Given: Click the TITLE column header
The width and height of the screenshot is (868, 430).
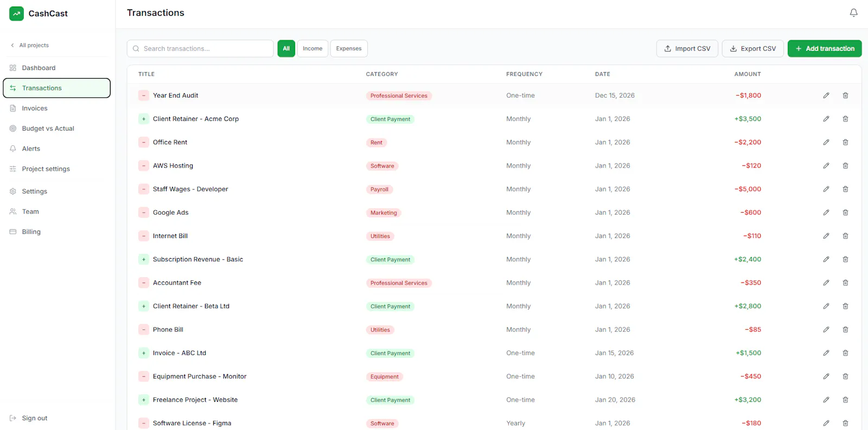Looking at the screenshot, I should (146, 74).
